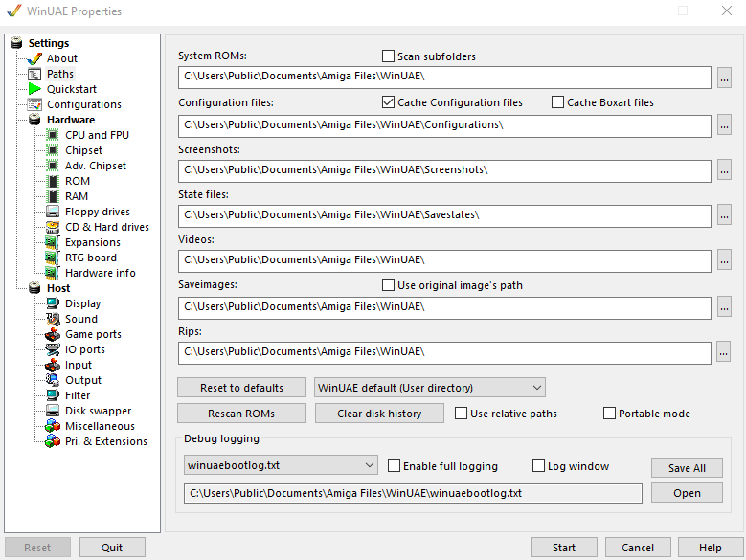746x560 pixels.
Task: Browse for Screenshots folder
Action: [724, 170]
